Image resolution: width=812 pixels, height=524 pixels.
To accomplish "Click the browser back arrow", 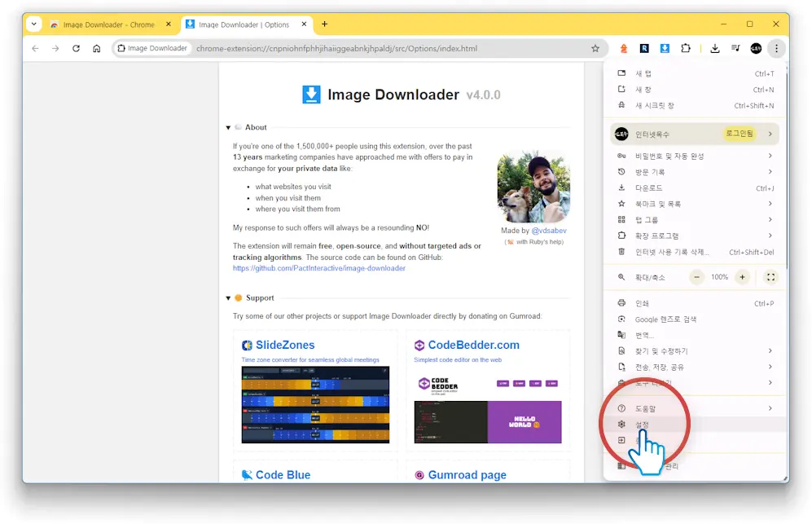I will click(x=35, y=48).
